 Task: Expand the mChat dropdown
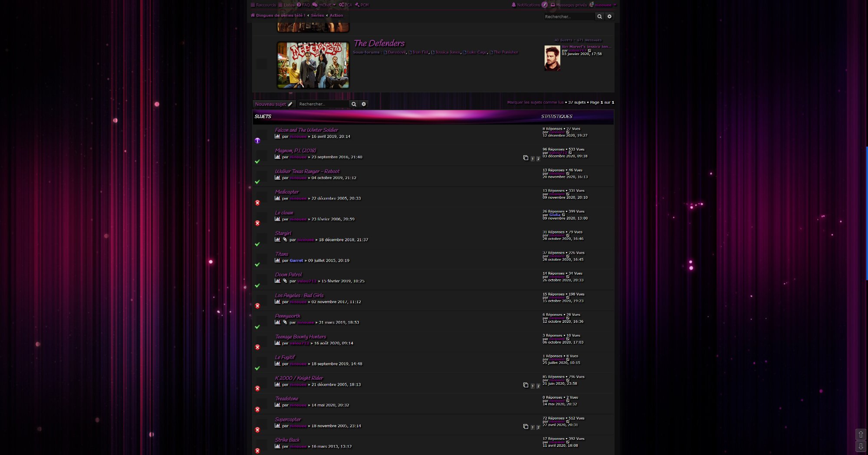pos(324,5)
